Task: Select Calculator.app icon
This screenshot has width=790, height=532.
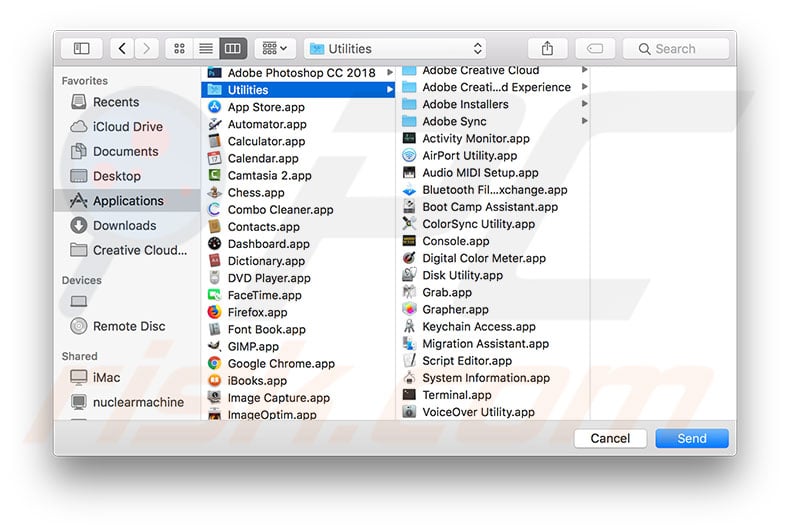Action: coord(215,141)
